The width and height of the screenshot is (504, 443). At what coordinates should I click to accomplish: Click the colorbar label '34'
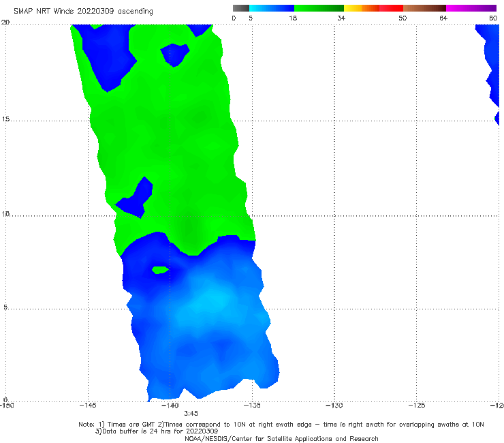click(341, 18)
